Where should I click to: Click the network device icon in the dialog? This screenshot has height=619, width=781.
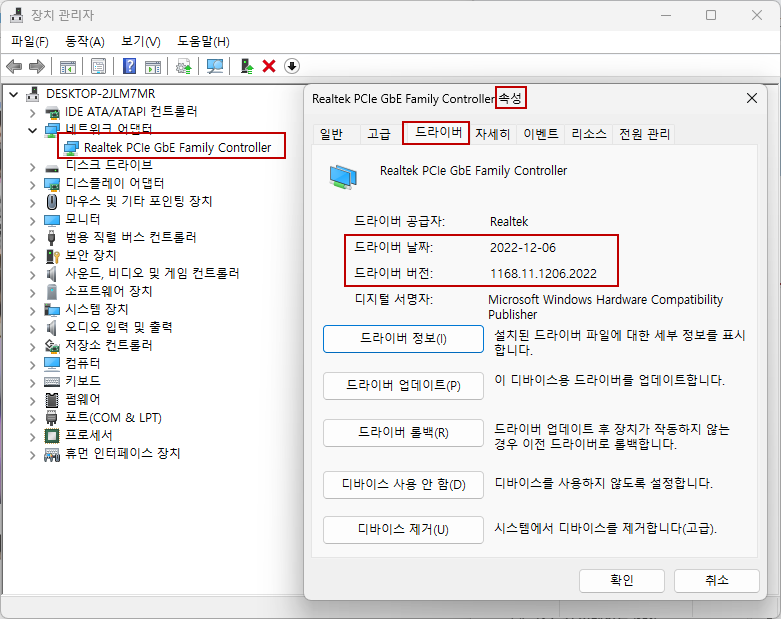coord(343,177)
